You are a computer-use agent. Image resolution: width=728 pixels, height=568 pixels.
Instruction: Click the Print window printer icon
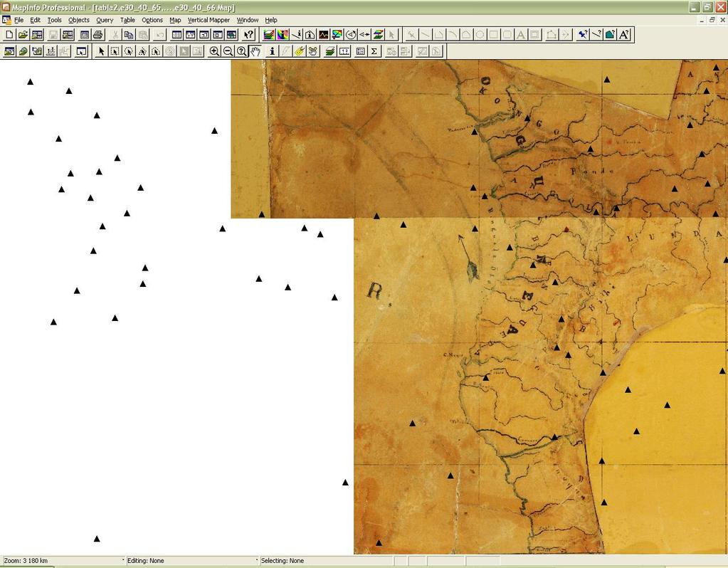point(97,35)
